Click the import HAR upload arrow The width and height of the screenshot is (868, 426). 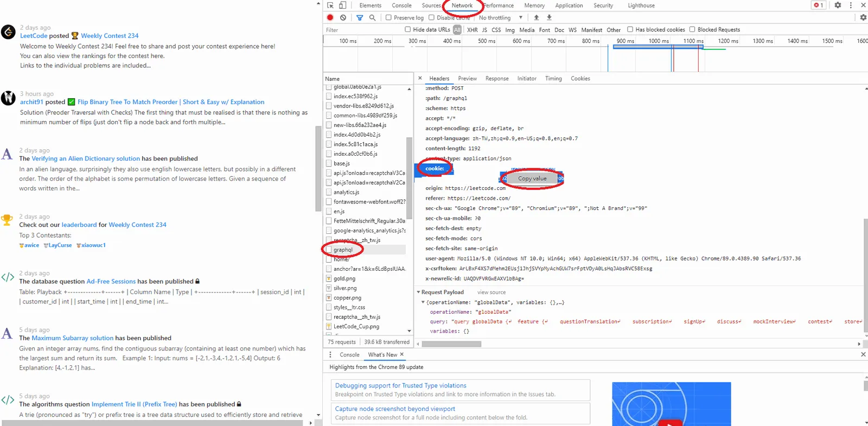(537, 17)
